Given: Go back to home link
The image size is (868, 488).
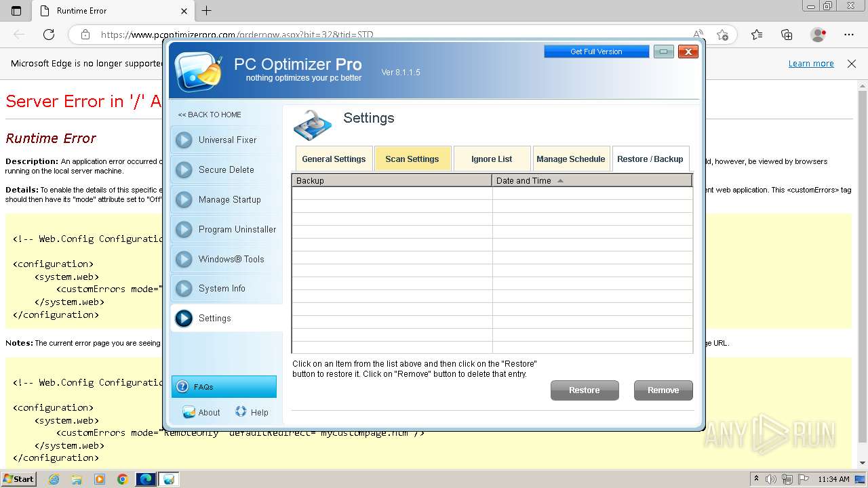Looking at the screenshot, I should [210, 115].
